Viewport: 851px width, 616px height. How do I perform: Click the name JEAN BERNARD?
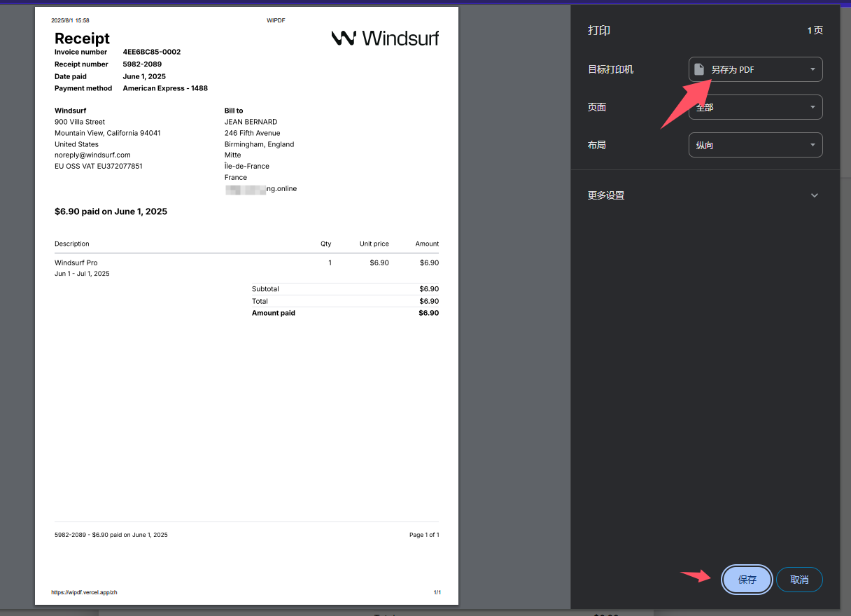251,122
